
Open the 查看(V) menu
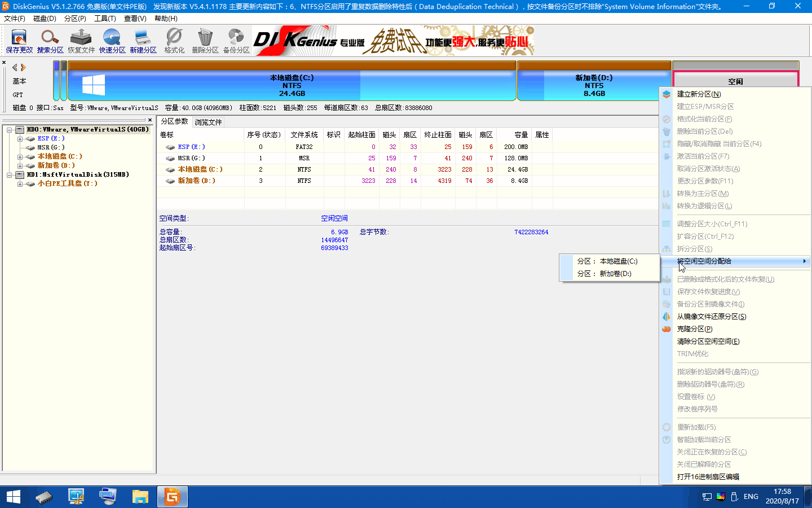click(135, 19)
